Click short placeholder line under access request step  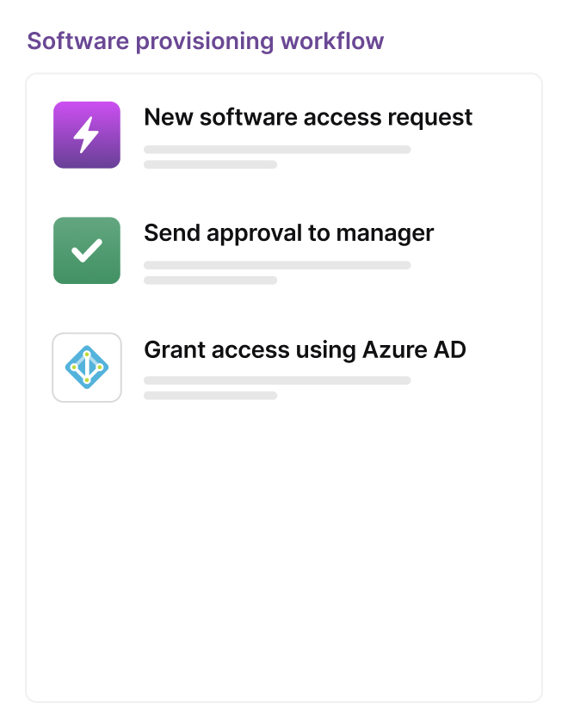pos(210,164)
